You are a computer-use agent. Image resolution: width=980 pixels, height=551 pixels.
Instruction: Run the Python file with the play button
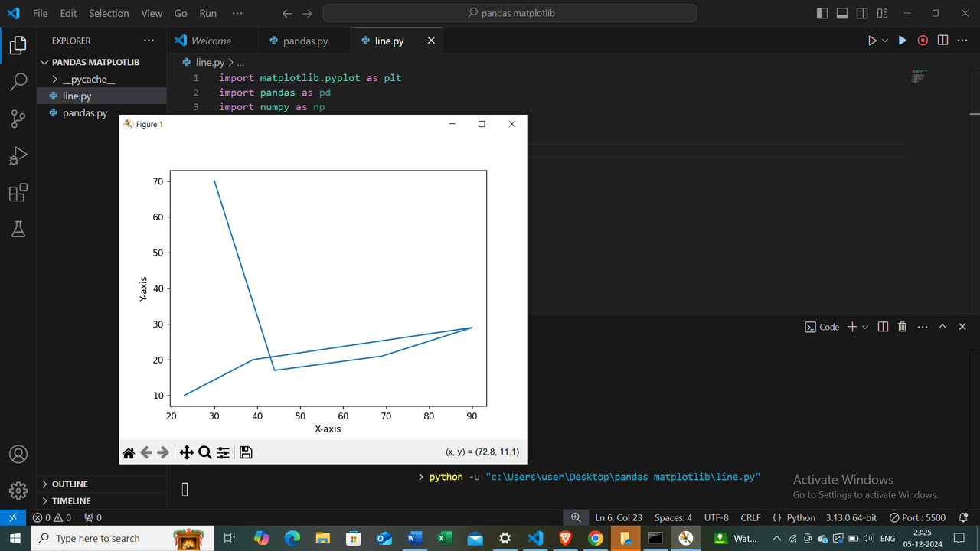pos(903,40)
